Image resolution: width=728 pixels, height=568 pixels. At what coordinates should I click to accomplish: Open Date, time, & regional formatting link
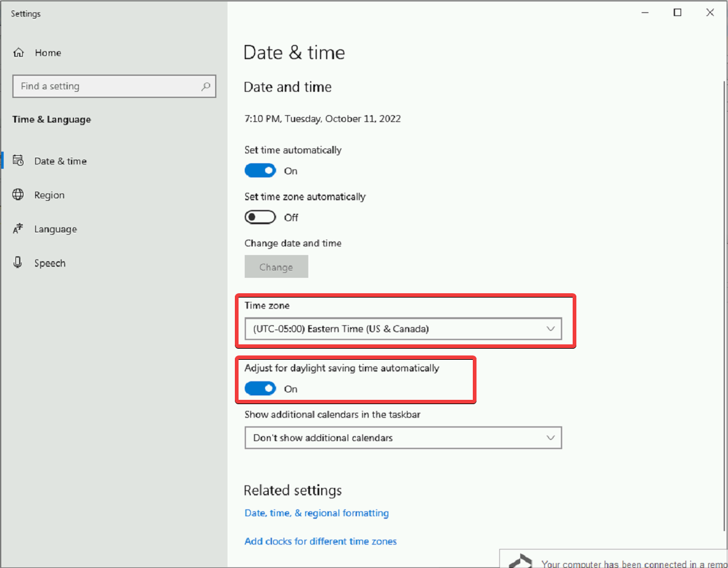pyautogui.click(x=316, y=513)
